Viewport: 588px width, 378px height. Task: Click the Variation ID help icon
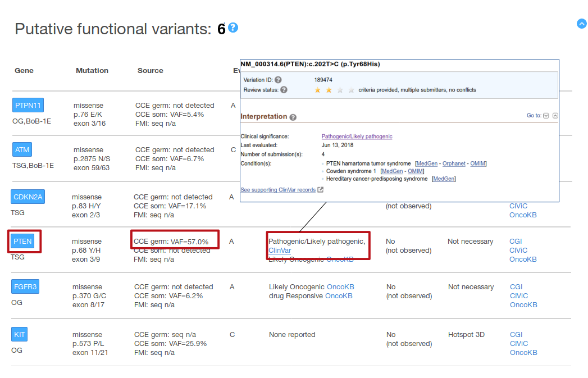(x=278, y=80)
